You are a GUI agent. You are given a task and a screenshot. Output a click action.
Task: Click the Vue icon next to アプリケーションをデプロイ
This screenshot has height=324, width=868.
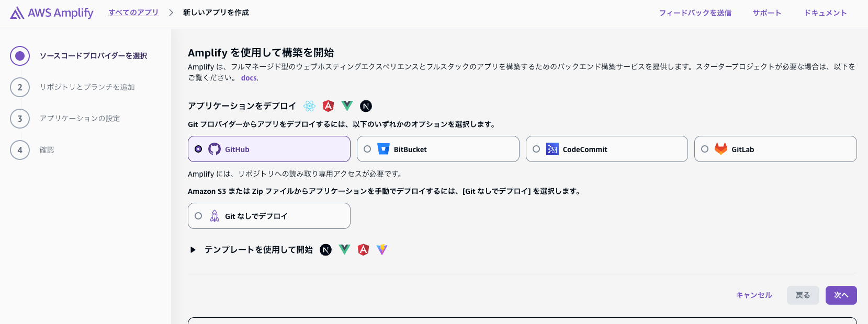[347, 106]
